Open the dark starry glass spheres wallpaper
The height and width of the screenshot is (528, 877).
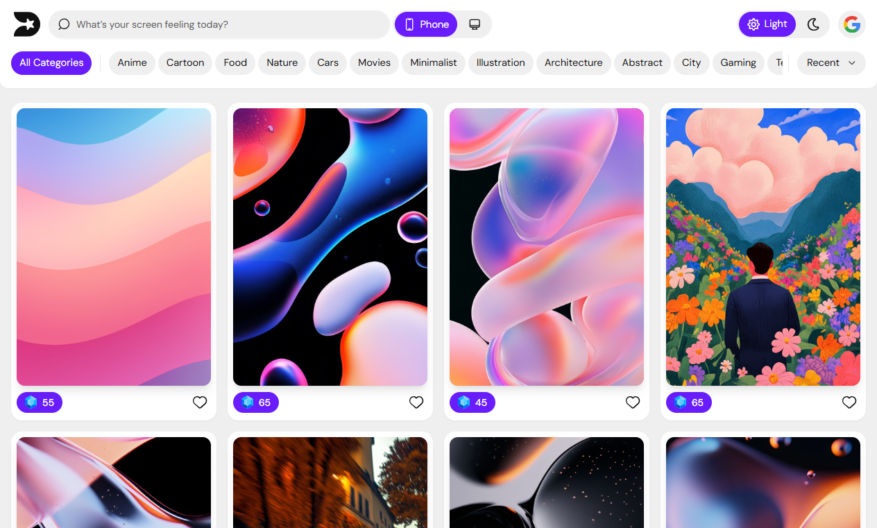(546, 483)
